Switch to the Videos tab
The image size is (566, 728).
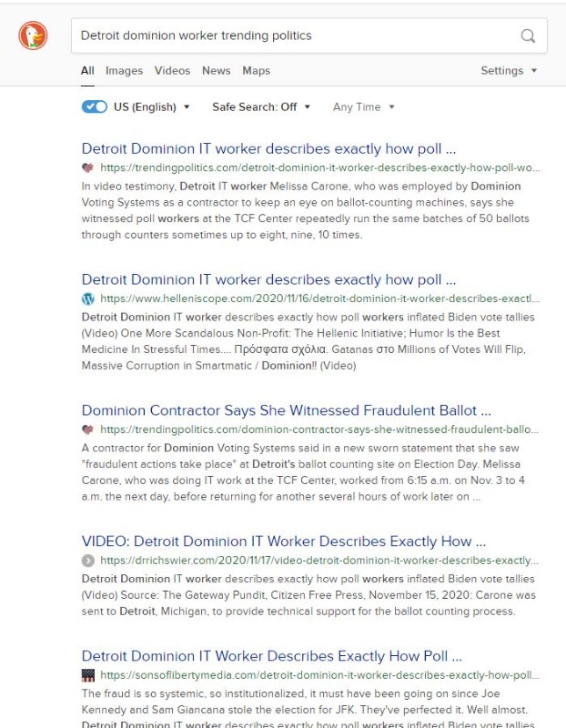tap(172, 70)
